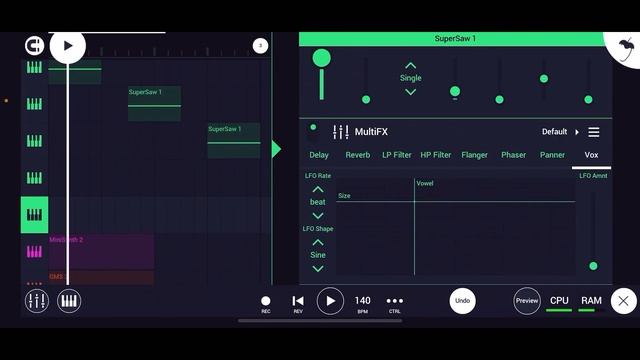The width and height of the screenshot is (640, 360).
Task: Open the FL Studio fruit logo menu
Action: tap(625, 49)
